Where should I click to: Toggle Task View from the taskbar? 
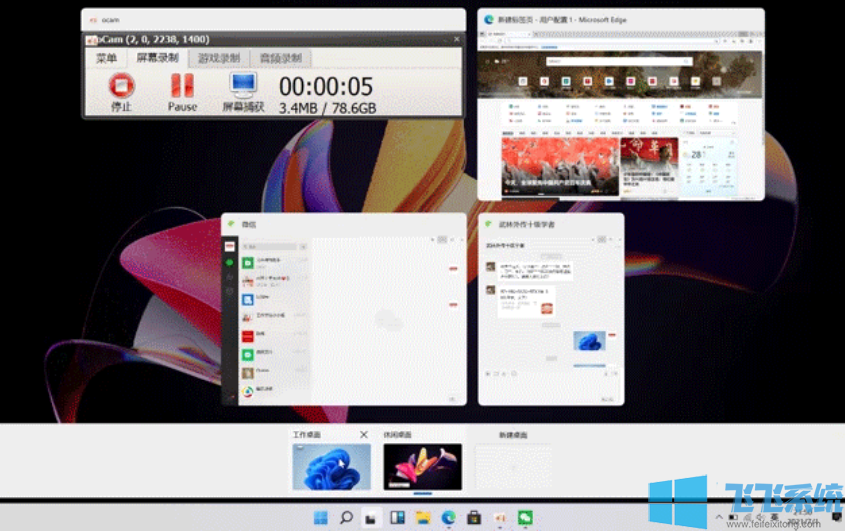[x=371, y=519]
